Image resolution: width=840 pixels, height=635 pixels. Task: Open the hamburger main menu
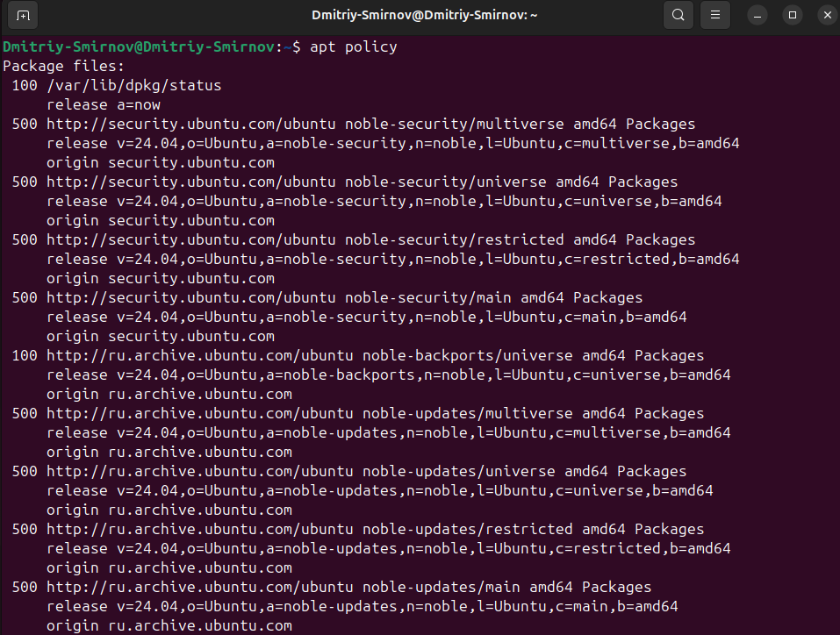pyautogui.click(x=715, y=15)
